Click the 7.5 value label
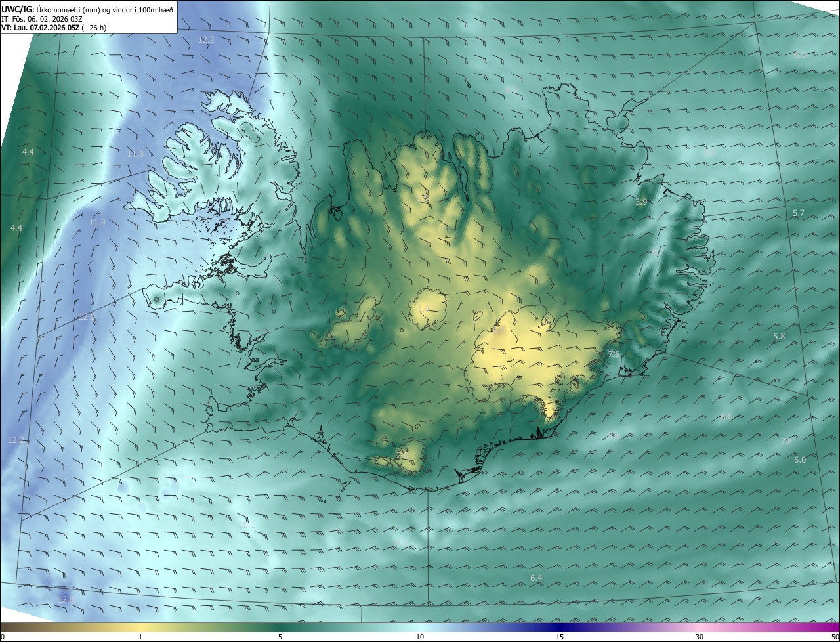Screen dimensions: 840x642 click(614, 354)
